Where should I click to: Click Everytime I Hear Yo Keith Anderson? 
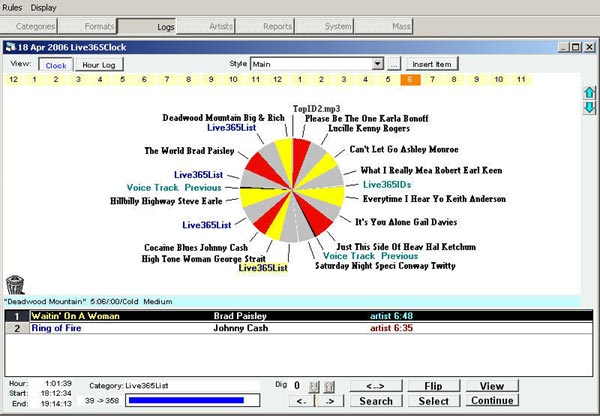coord(434,199)
